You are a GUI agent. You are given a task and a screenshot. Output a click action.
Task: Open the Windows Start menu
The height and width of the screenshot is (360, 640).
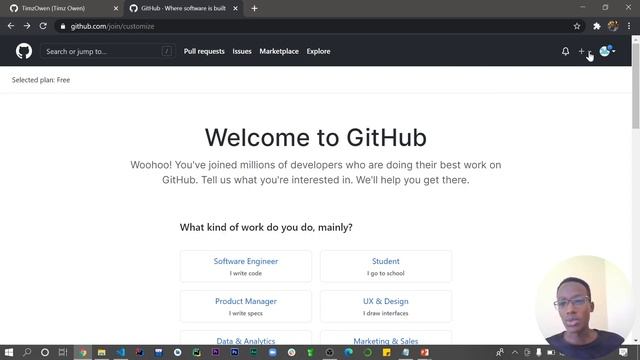pos(9,352)
